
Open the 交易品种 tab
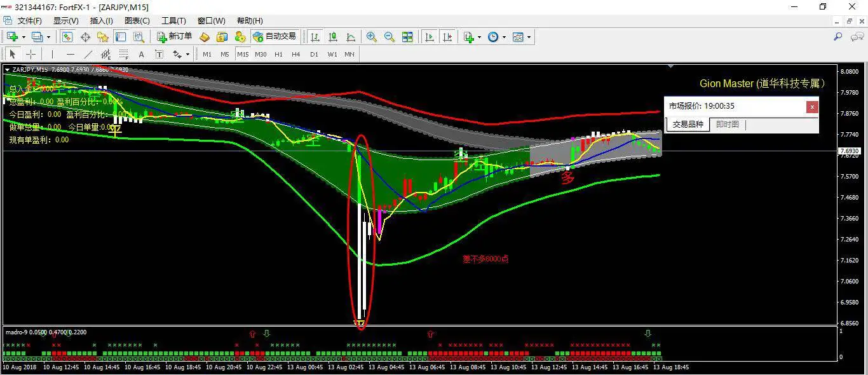tap(688, 125)
